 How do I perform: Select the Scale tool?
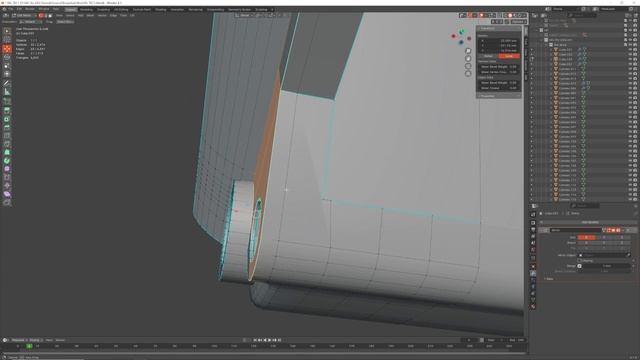tap(7, 66)
